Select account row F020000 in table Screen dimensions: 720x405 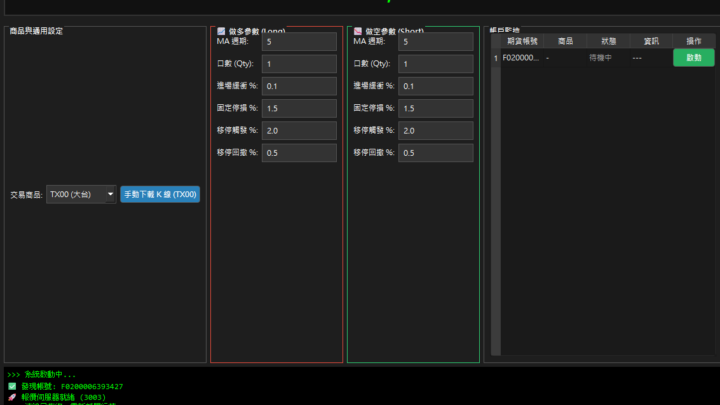[x=521, y=58]
